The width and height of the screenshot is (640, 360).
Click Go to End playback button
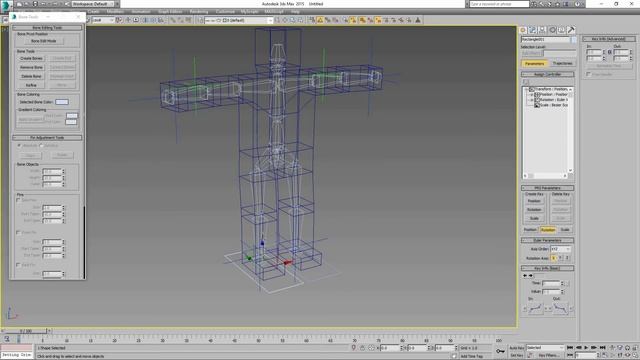pyautogui.click(x=602, y=347)
